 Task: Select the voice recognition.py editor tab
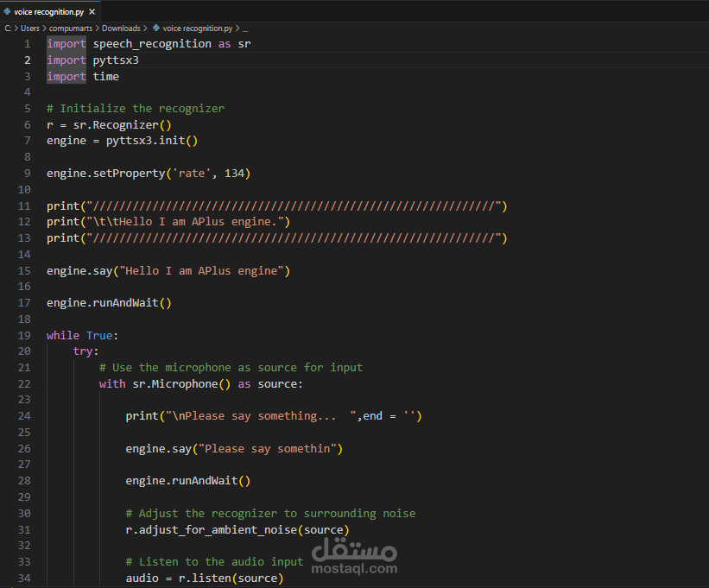click(x=50, y=12)
